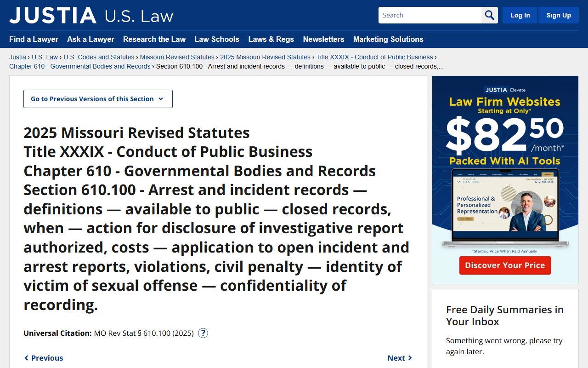The height and width of the screenshot is (368, 588).
Task: Click the Justia breadcrumb link
Action: [x=17, y=57]
